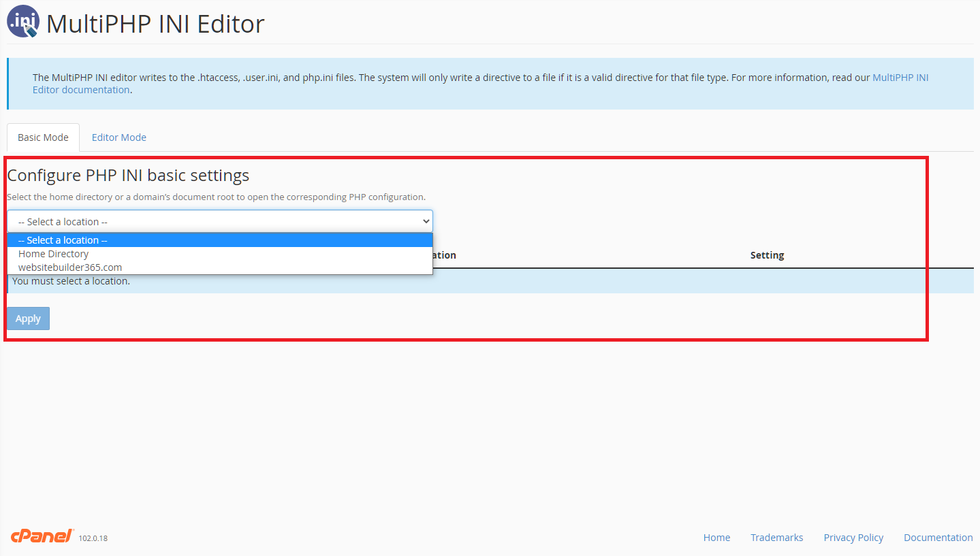
Task: Open the Privacy Policy footer link
Action: 853,538
